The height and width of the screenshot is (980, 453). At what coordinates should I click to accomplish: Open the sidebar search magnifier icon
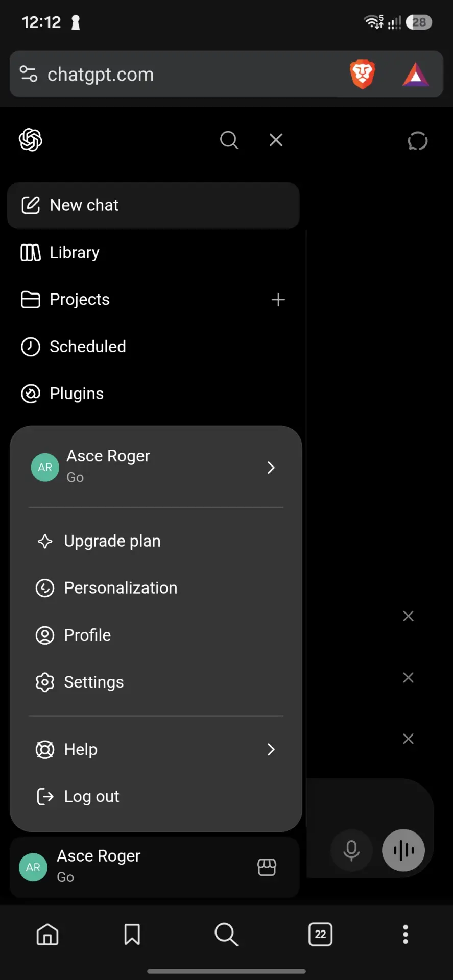(229, 140)
